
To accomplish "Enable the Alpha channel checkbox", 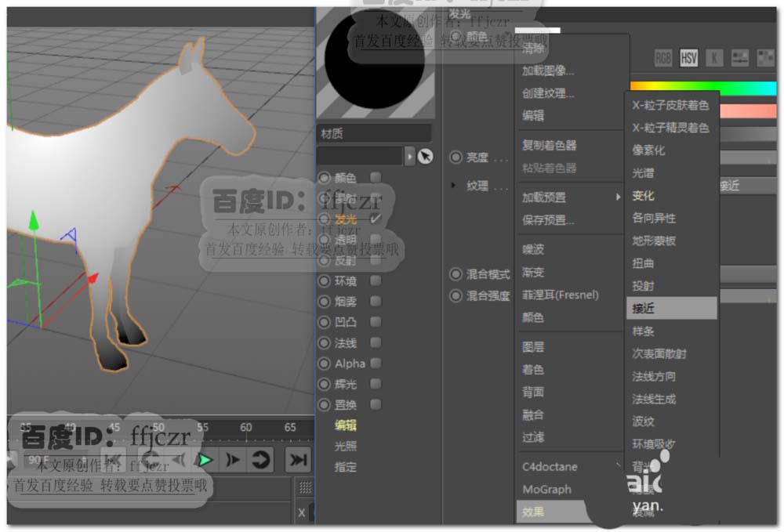I will coord(375,363).
